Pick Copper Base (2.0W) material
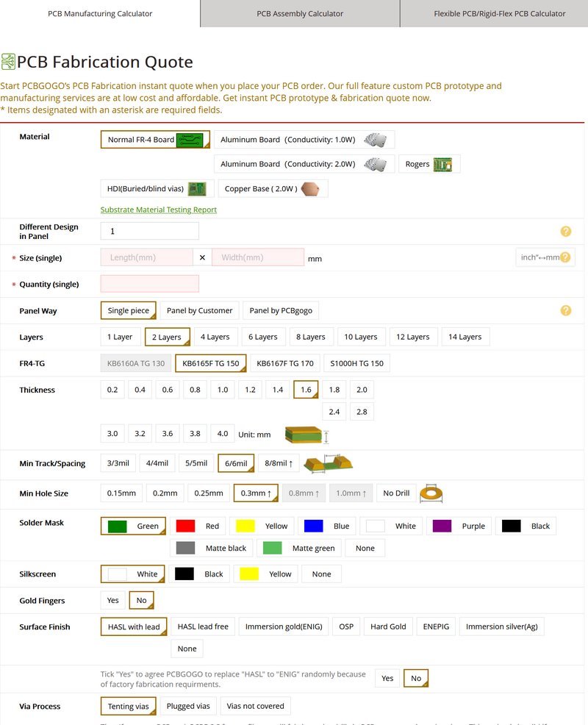588x725 pixels. point(273,189)
